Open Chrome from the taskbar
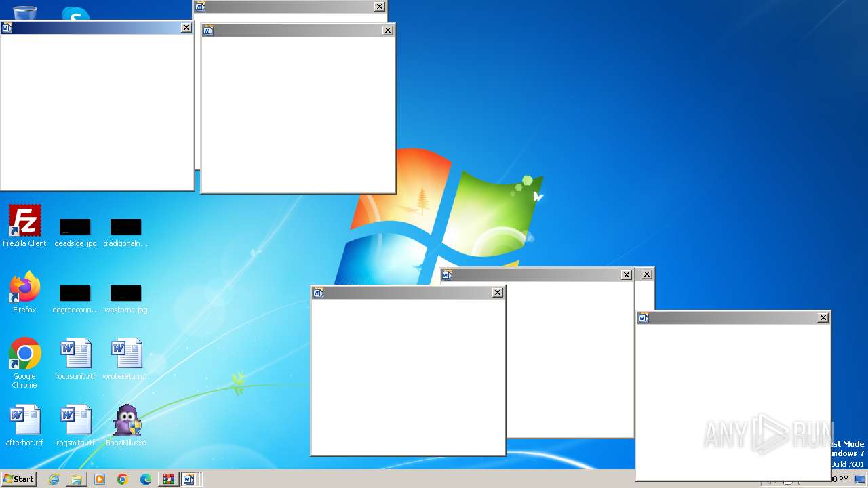Screen dimensions: 868x488 pyautogui.click(x=123, y=479)
